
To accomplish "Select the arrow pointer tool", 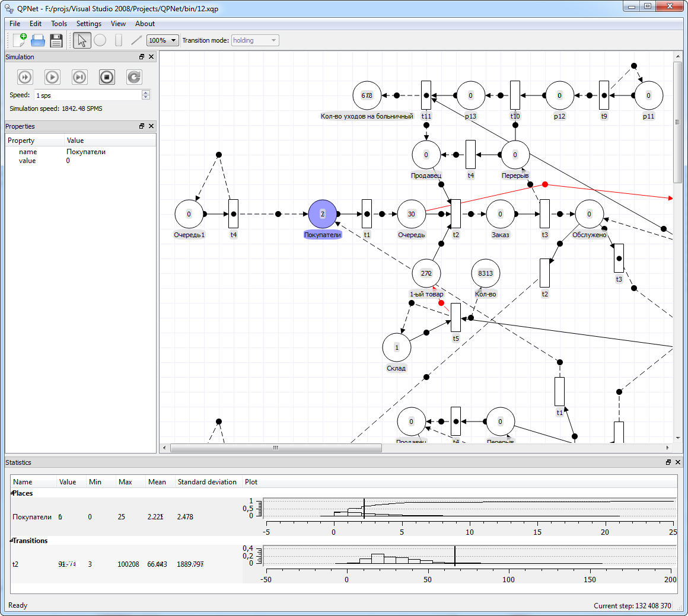I will pyautogui.click(x=82, y=40).
